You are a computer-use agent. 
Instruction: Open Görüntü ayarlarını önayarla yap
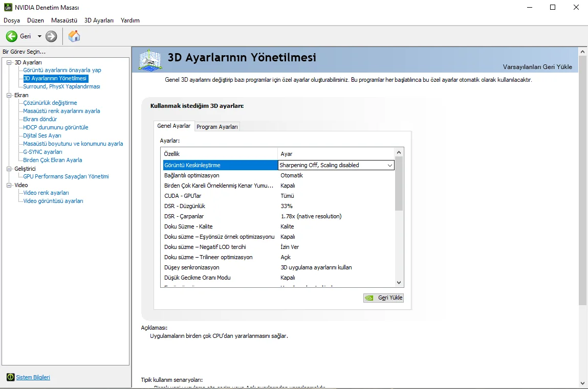(x=62, y=70)
